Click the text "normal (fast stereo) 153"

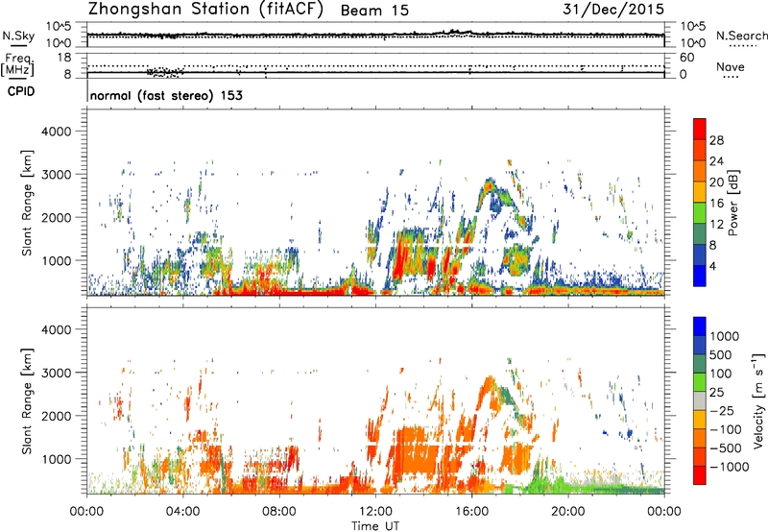point(166,95)
